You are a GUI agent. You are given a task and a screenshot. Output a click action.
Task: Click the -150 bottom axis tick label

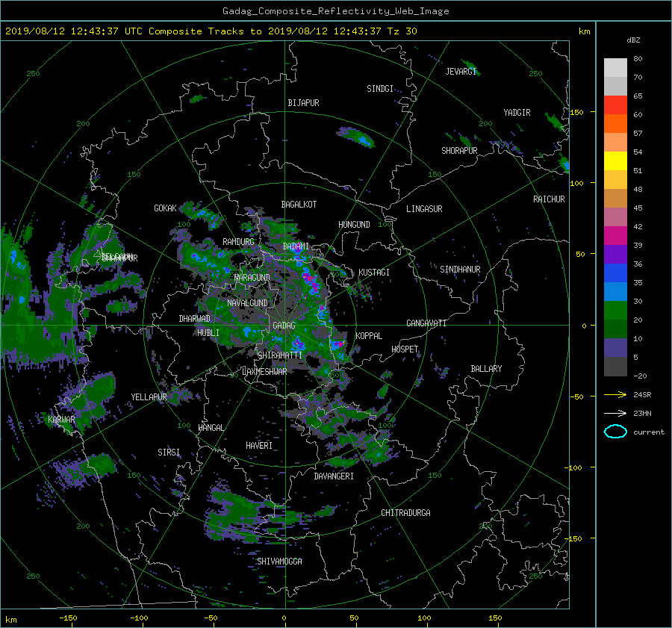(x=68, y=618)
